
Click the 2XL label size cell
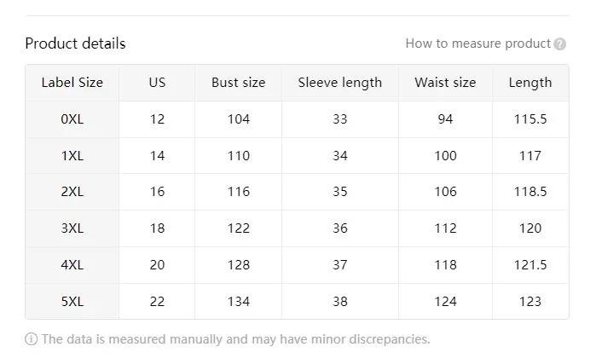72,192
